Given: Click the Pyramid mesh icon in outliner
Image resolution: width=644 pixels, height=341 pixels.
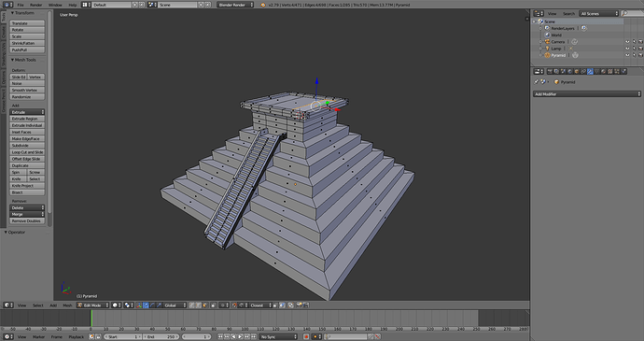Looking at the screenshot, I should [x=547, y=55].
